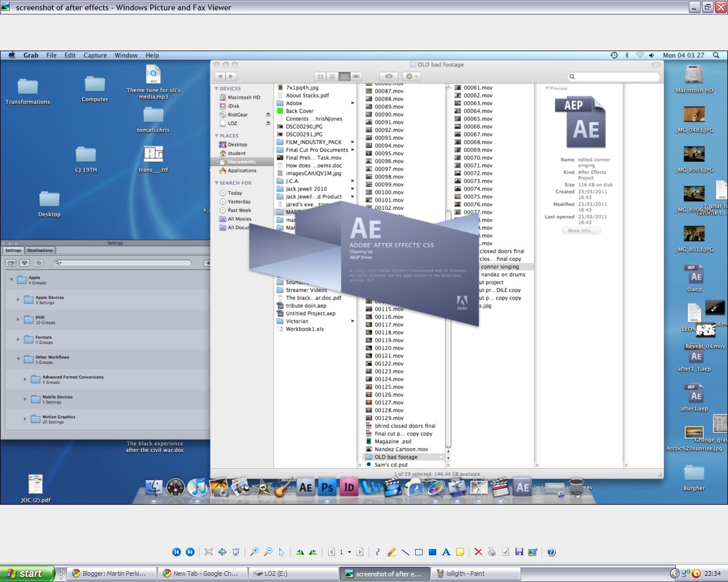Screen dimensions: 728x582
Task: Start the slide show from viewer toolbar
Action: tap(236, 552)
